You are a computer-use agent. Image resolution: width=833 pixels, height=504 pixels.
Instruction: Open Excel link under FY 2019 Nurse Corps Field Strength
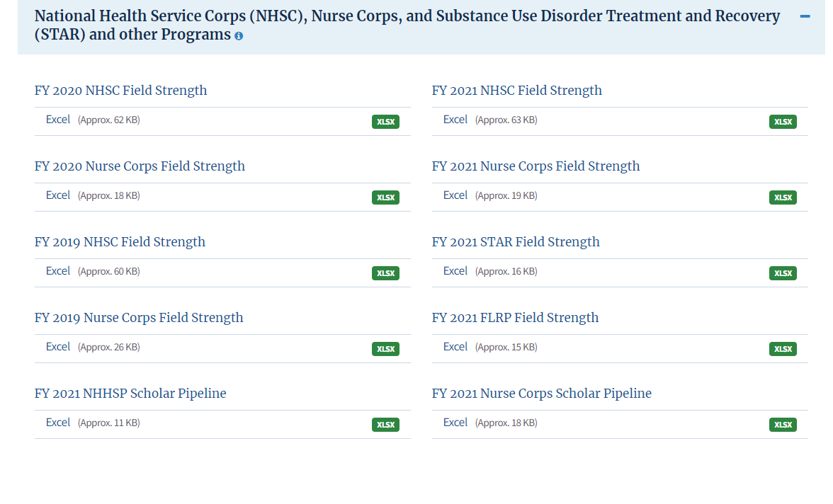coord(58,347)
